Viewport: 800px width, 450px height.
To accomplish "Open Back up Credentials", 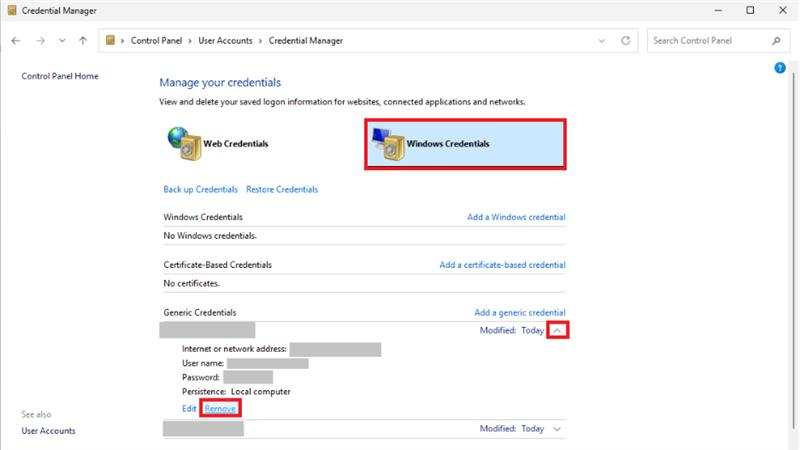I will (x=201, y=189).
